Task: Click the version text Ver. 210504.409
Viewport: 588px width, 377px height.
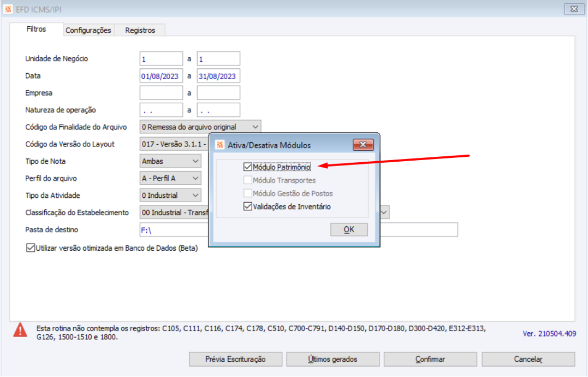Action: click(x=549, y=333)
